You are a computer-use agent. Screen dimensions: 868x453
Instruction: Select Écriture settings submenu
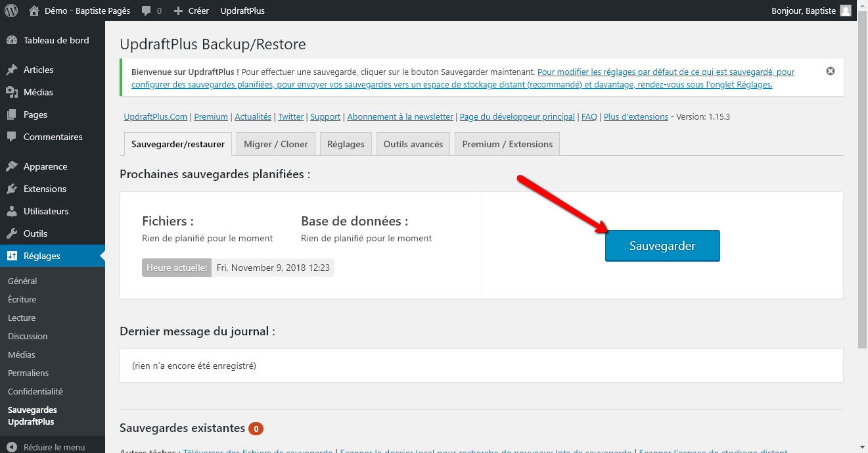pos(22,299)
